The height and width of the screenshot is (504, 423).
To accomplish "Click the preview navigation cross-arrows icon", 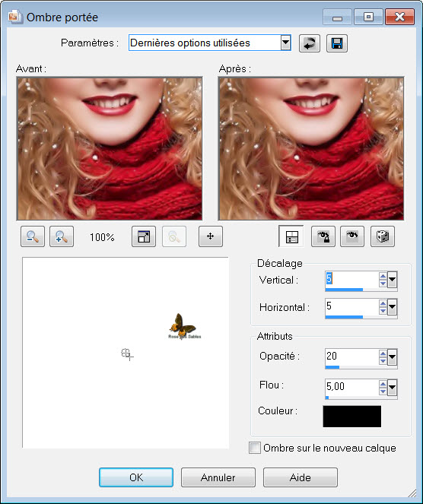I will (x=211, y=236).
